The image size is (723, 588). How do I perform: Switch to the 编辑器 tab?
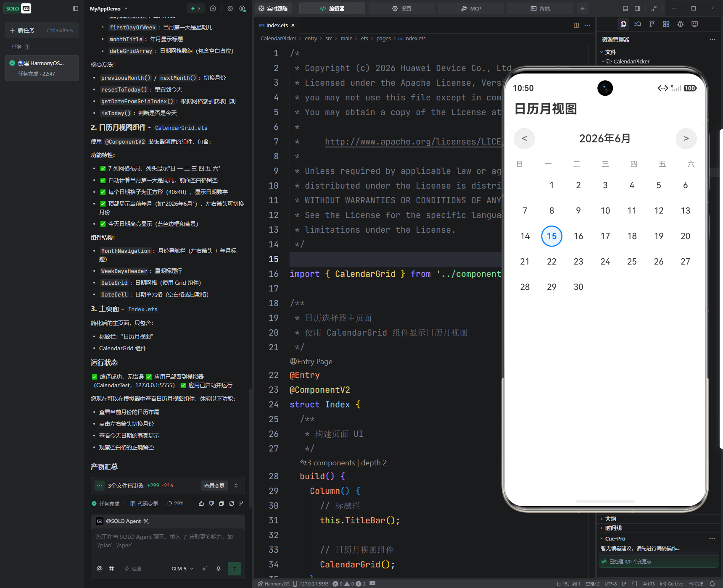pos(332,8)
